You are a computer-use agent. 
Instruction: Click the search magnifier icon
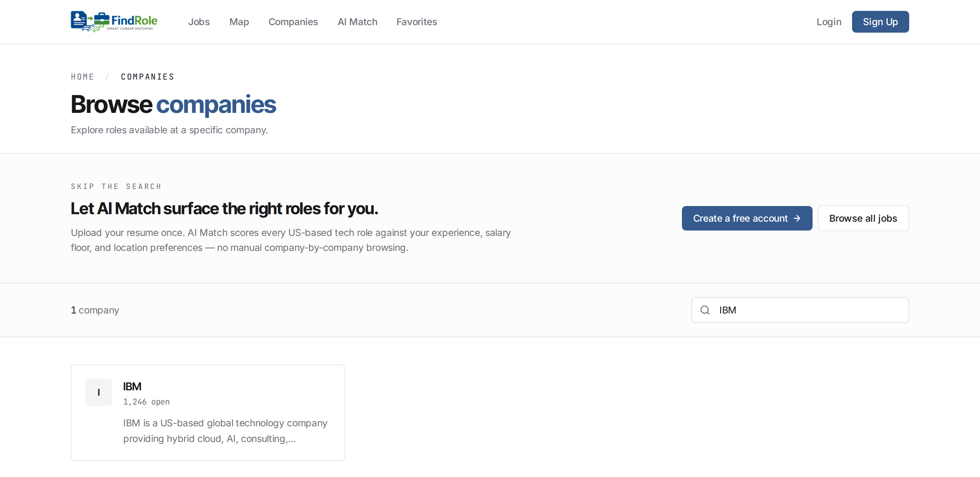coord(705,310)
